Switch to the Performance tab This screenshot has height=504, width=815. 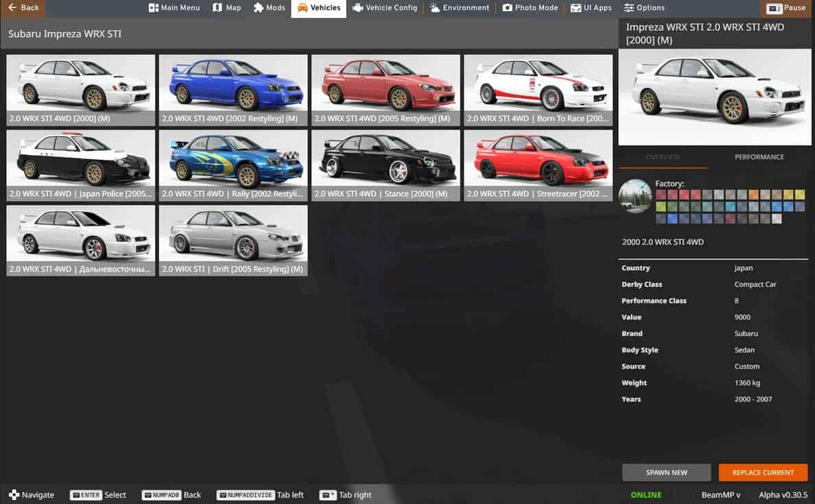point(759,157)
